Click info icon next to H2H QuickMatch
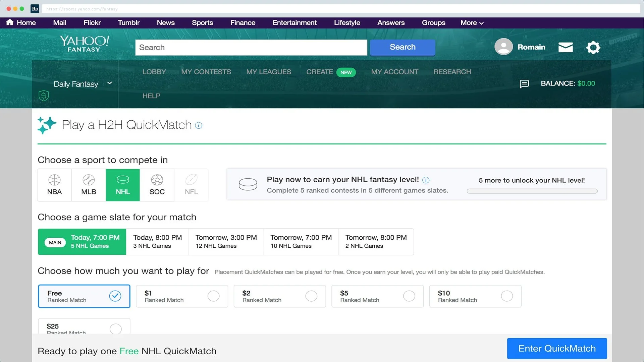This screenshot has width=644, height=362. tap(199, 126)
